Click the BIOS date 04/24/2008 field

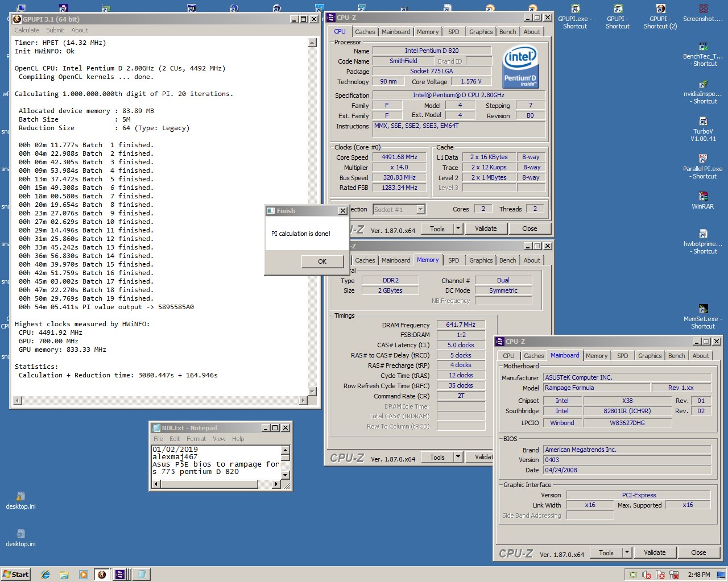627,470
